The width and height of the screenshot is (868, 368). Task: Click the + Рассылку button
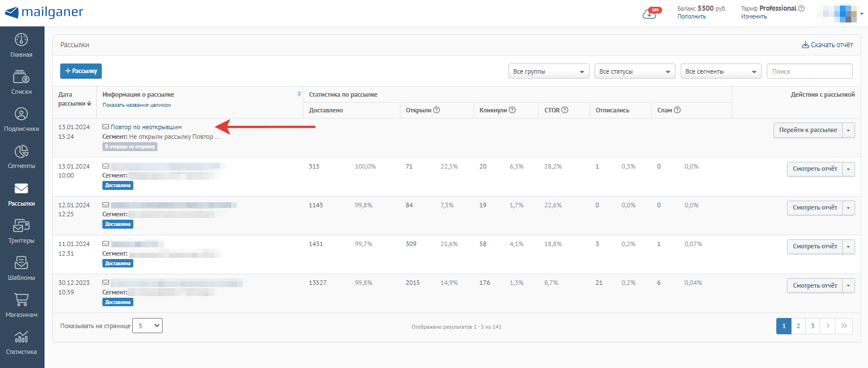click(81, 71)
